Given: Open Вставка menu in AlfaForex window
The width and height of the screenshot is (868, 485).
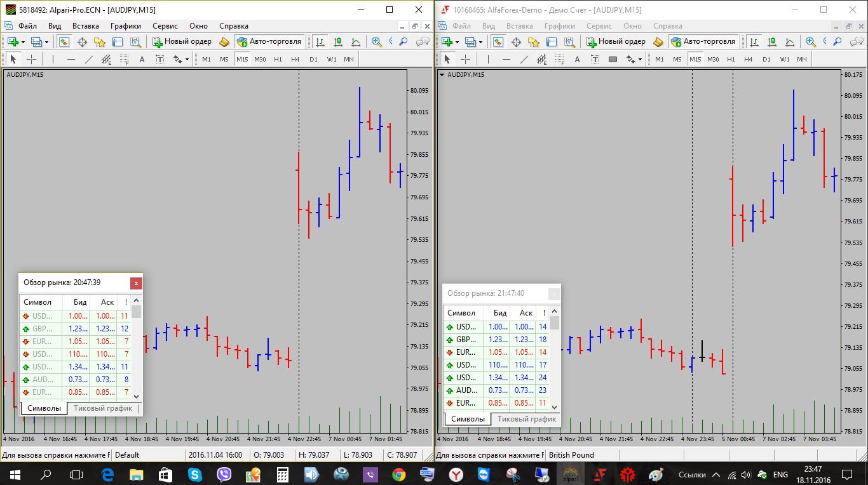Looking at the screenshot, I should click(x=520, y=26).
